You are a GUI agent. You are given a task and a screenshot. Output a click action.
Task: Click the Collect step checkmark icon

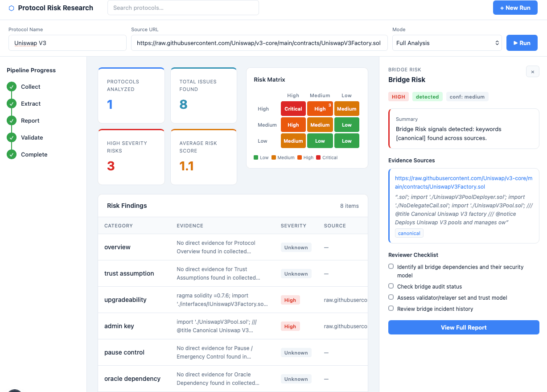pyautogui.click(x=12, y=87)
